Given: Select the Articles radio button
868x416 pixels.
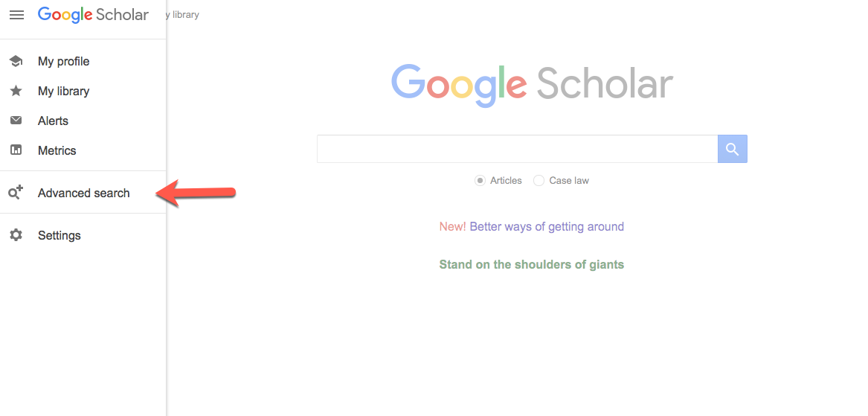Looking at the screenshot, I should (x=480, y=181).
